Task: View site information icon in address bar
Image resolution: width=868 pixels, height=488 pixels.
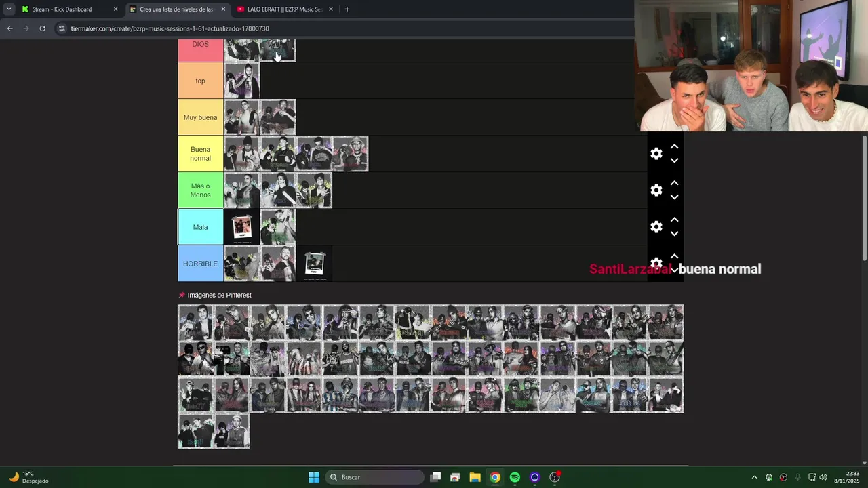Action: [62, 28]
